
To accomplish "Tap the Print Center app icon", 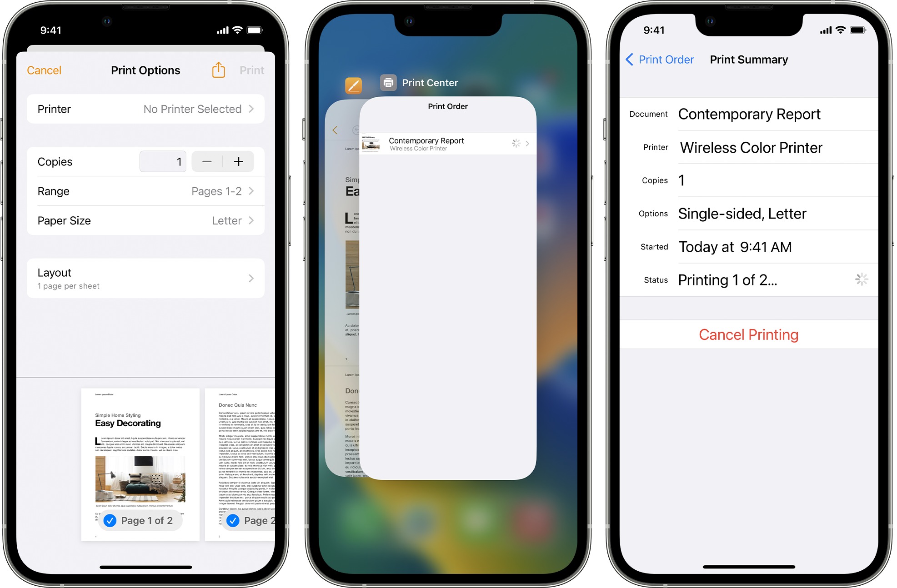I will [x=388, y=83].
